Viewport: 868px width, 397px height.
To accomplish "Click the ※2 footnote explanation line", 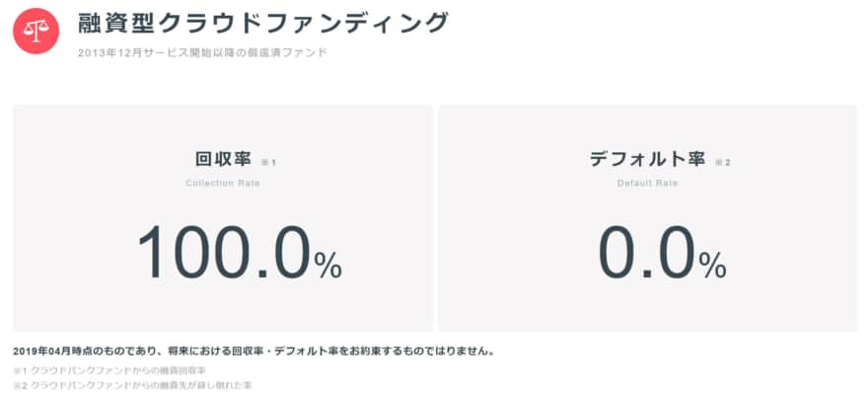I will (x=132, y=384).
